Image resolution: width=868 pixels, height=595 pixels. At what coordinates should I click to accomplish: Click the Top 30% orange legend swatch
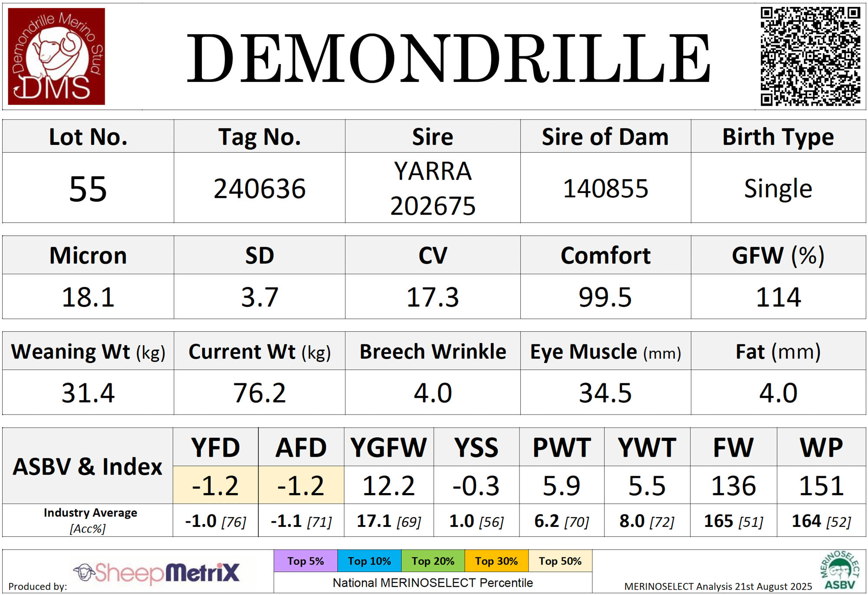coord(496,561)
